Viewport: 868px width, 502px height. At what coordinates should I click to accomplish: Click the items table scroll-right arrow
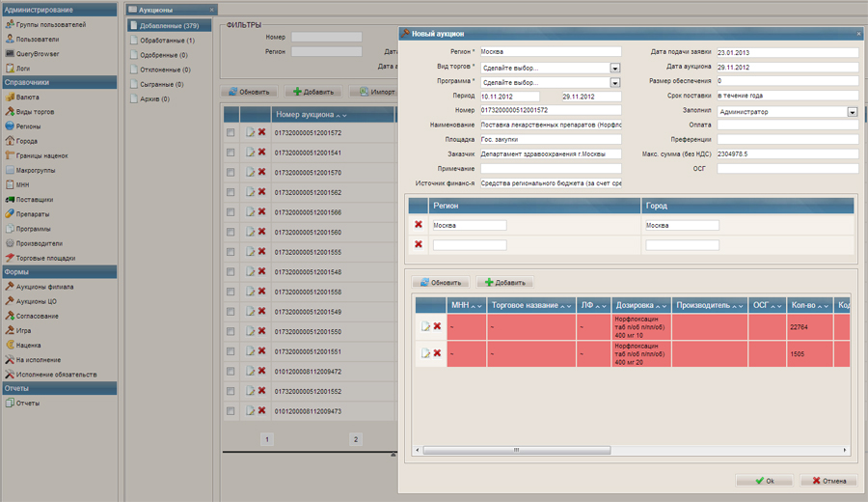[x=845, y=450]
